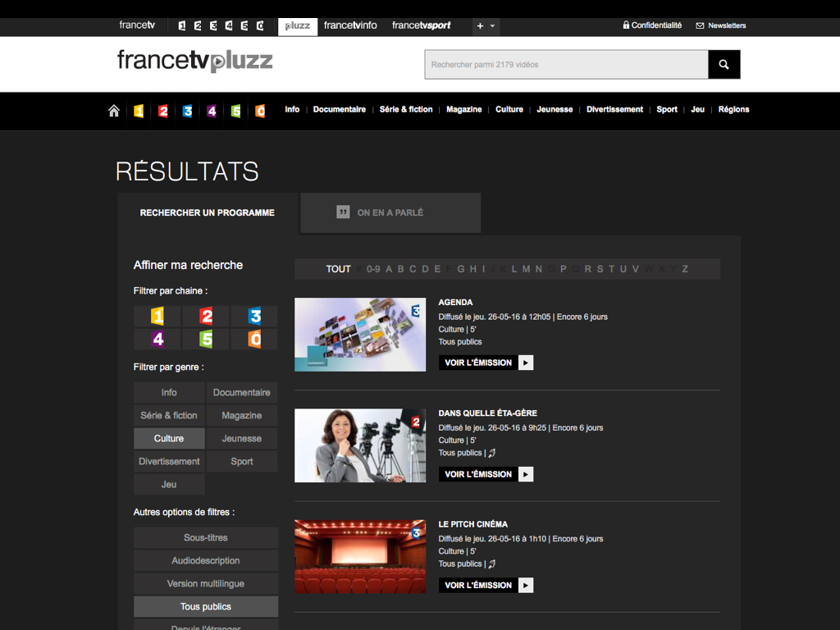Image resolution: width=840 pixels, height=630 pixels.
Task: Filter by France 5 channel in sidebar
Action: pos(206,339)
